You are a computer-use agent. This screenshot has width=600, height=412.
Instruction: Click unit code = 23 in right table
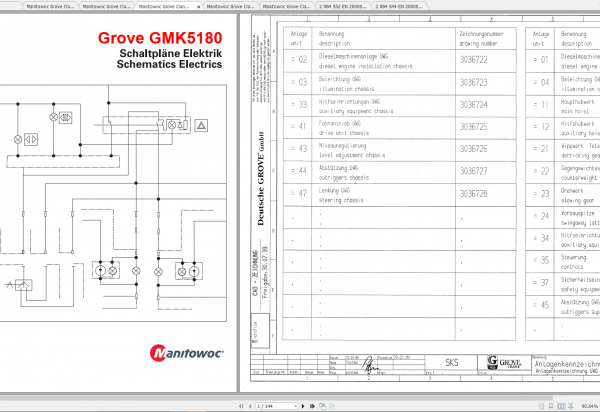point(541,194)
